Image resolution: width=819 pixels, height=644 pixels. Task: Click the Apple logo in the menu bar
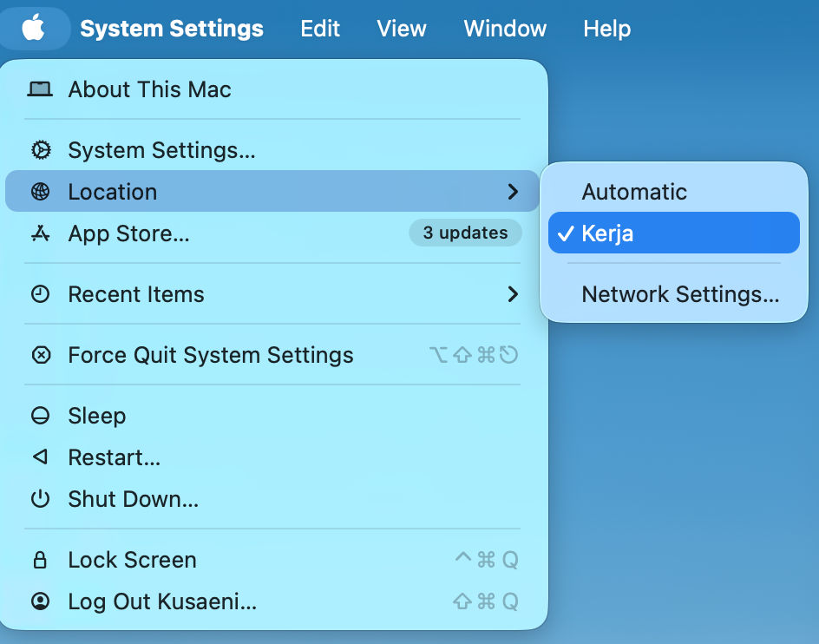click(35, 28)
